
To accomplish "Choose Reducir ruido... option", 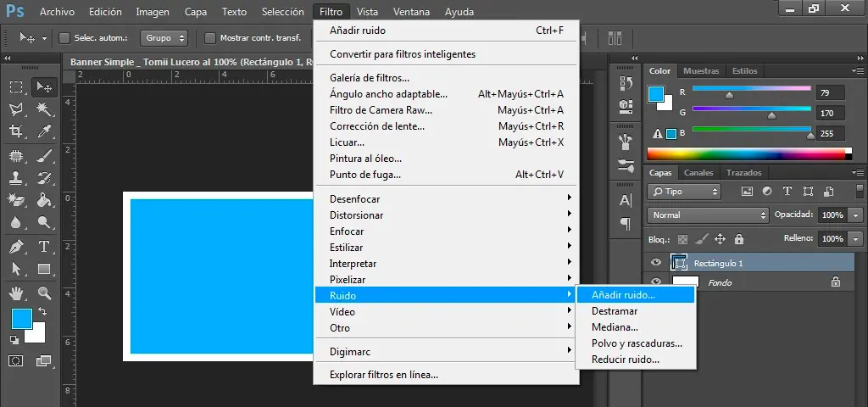I will point(635,360).
